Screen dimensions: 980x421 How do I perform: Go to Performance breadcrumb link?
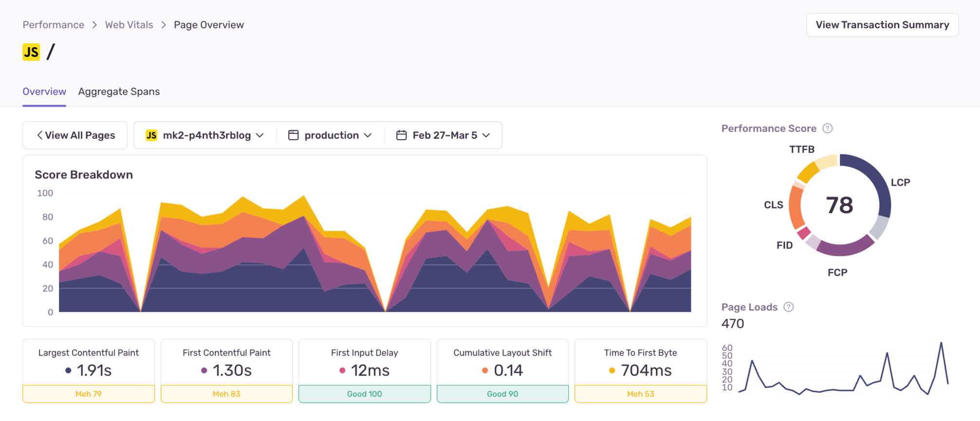coord(53,25)
